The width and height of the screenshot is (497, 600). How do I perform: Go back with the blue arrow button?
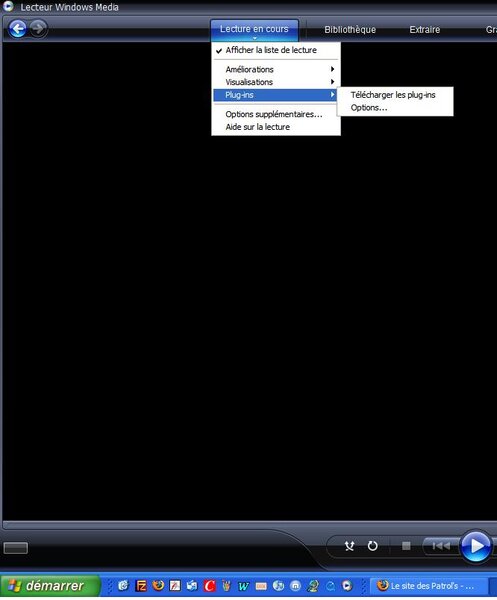pyautogui.click(x=18, y=29)
